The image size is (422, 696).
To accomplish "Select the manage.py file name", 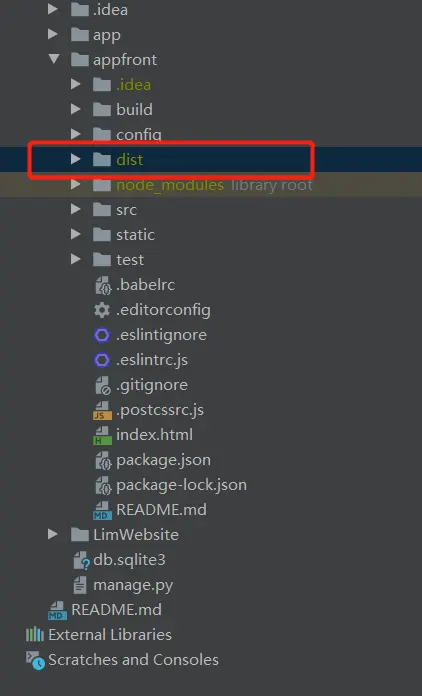I will [x=133, y=585].
